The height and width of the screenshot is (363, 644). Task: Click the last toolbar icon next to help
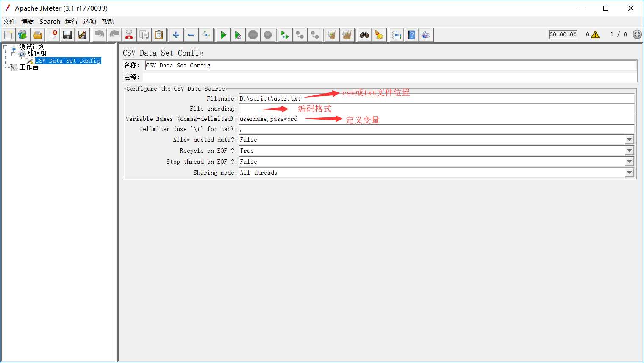point(426,35)
